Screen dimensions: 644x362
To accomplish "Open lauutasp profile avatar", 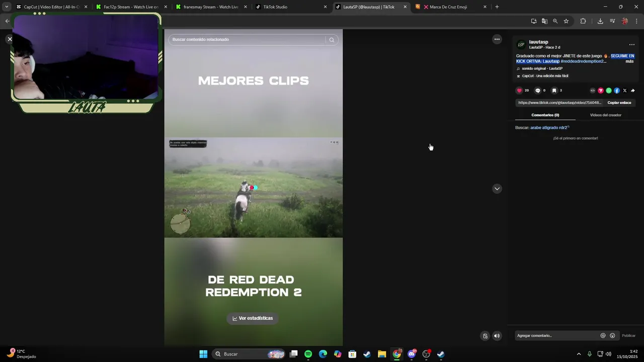I will [521, 45].
